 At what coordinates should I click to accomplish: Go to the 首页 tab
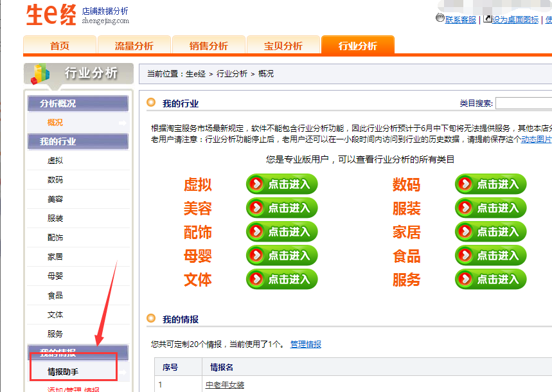(x=59, y=46)
